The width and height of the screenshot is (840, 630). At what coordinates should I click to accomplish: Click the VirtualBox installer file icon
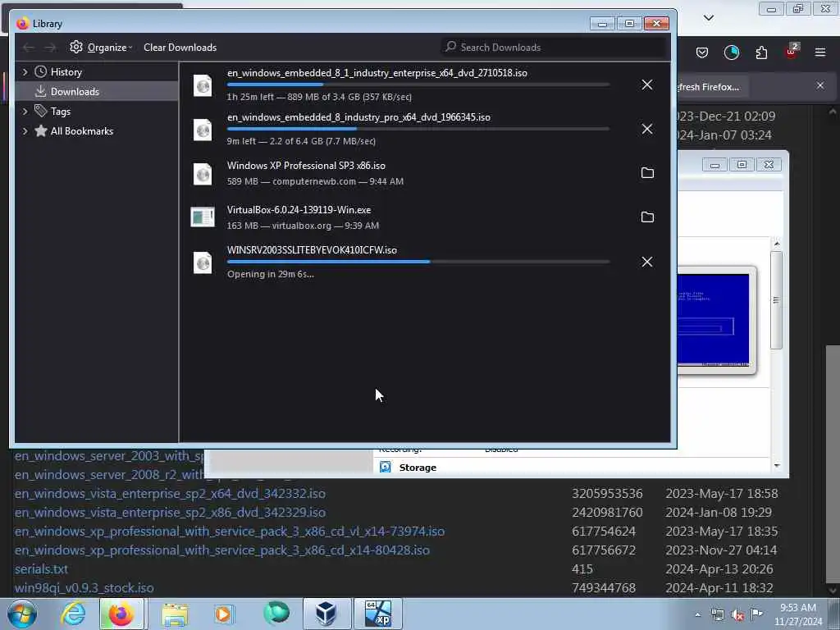203,217
